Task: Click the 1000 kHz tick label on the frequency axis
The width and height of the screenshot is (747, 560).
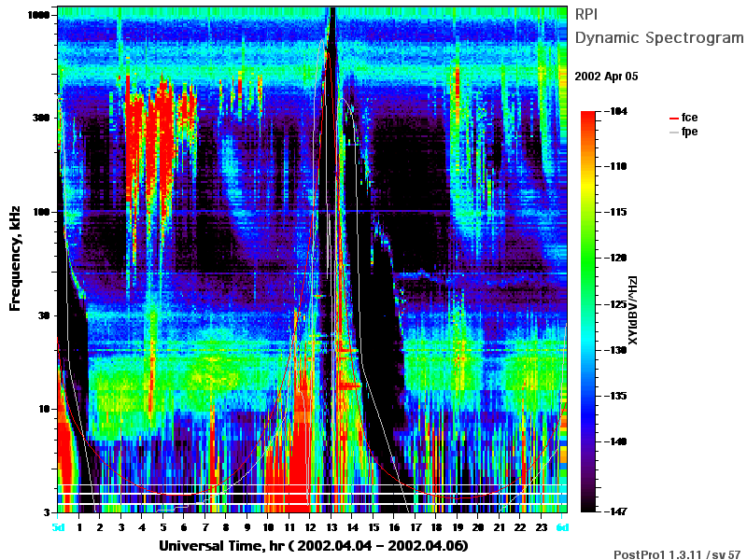Action: (39, 15)
